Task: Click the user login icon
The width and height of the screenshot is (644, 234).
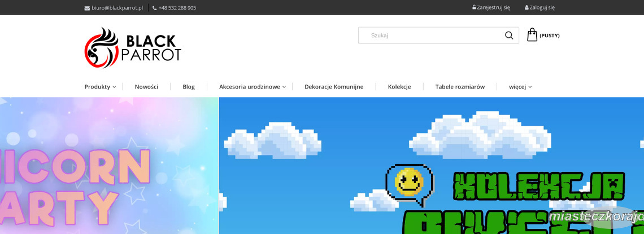Action: pyautogui.click(x=526, y=7)
